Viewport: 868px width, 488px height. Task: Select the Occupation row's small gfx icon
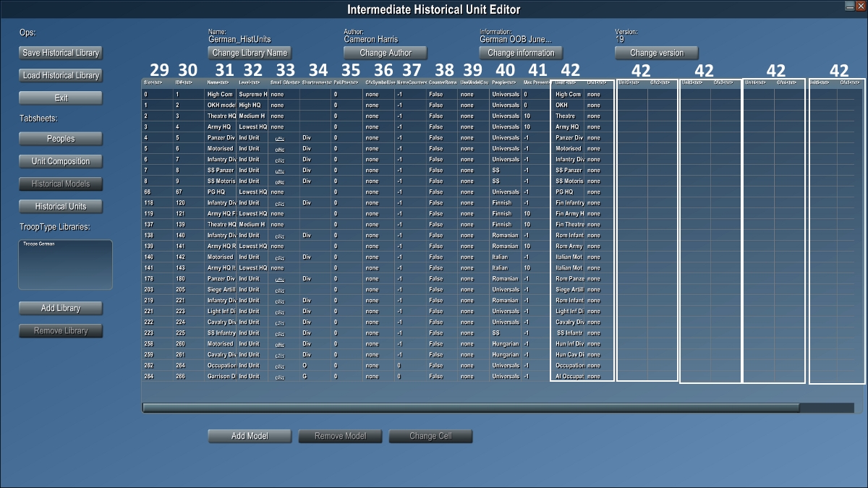pyautogui.click(x=279, y=366)
